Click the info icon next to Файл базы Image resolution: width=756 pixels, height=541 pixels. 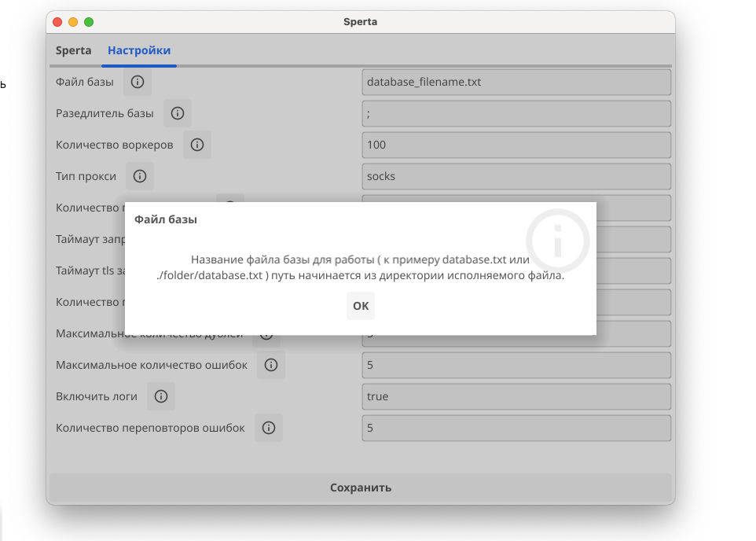click(138, 82)
